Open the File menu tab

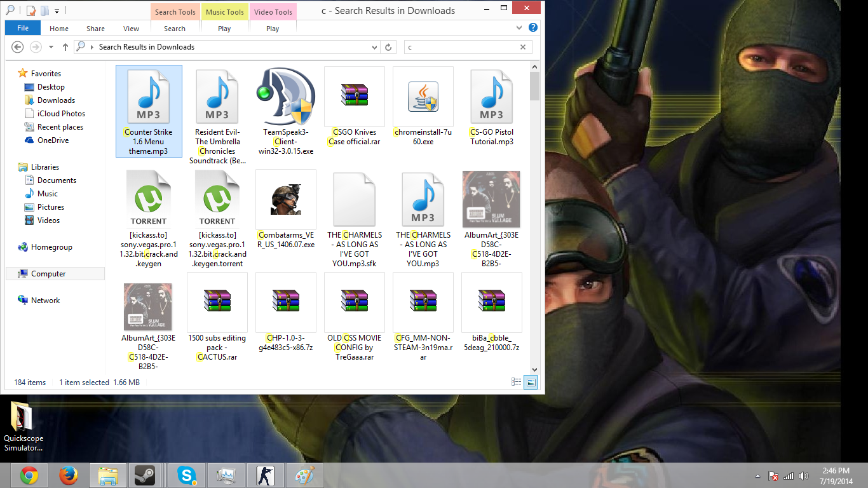click(23, 28)
